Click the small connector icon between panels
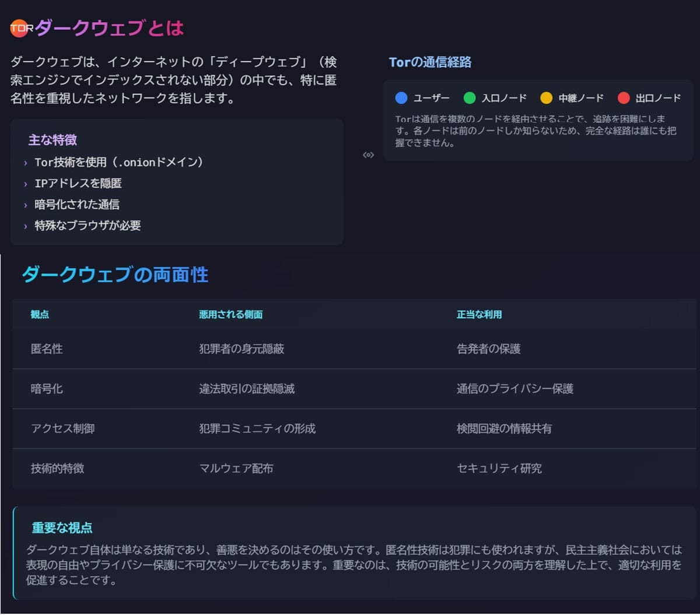 pyautogui.click(x=368, y=155)
